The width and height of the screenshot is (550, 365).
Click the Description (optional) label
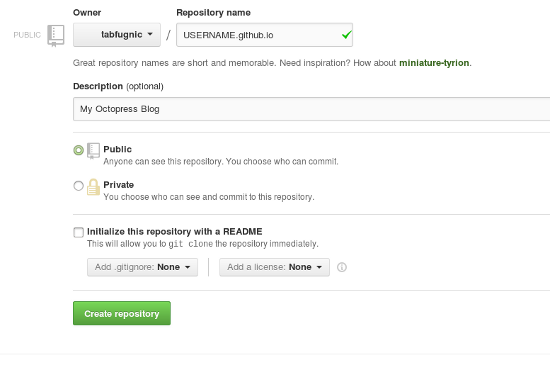point(118,86)
